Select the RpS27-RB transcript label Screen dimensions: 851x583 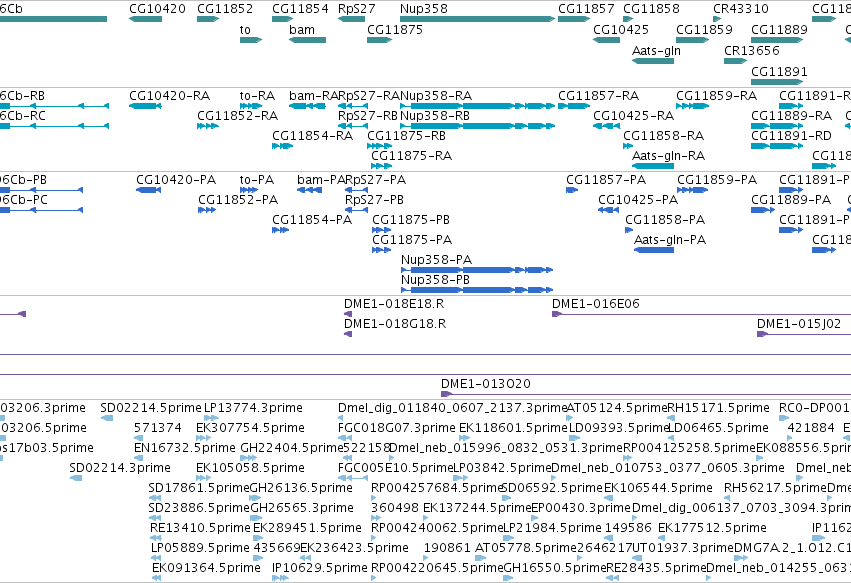[367, 116]
